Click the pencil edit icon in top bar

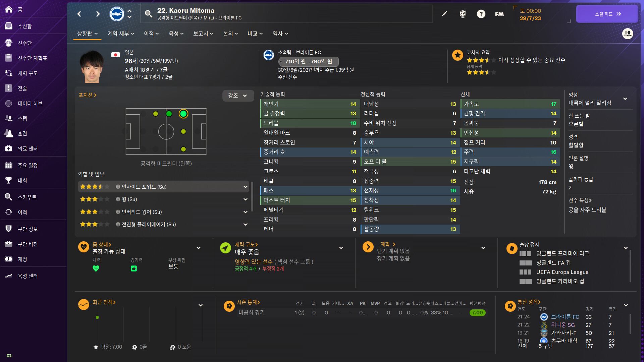click(444, 14)
